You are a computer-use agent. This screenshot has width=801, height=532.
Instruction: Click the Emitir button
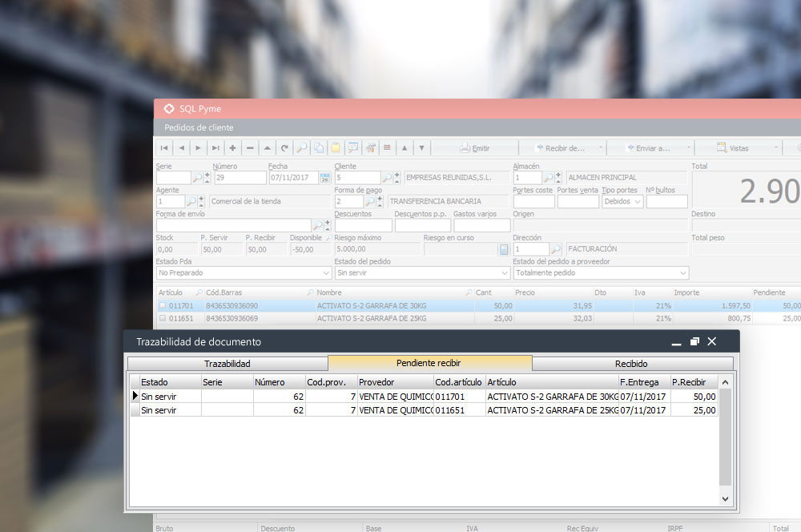point(474,148)
